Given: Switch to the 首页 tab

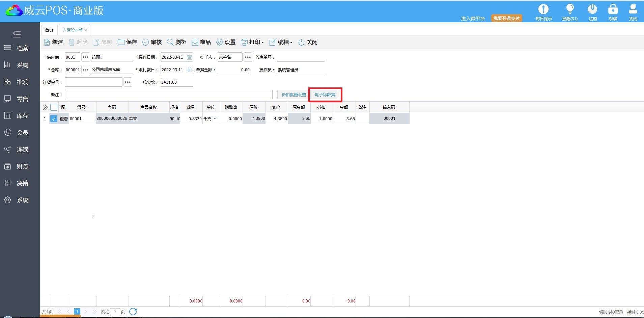Looking at the screenshot, I should [x=49, y=30].
